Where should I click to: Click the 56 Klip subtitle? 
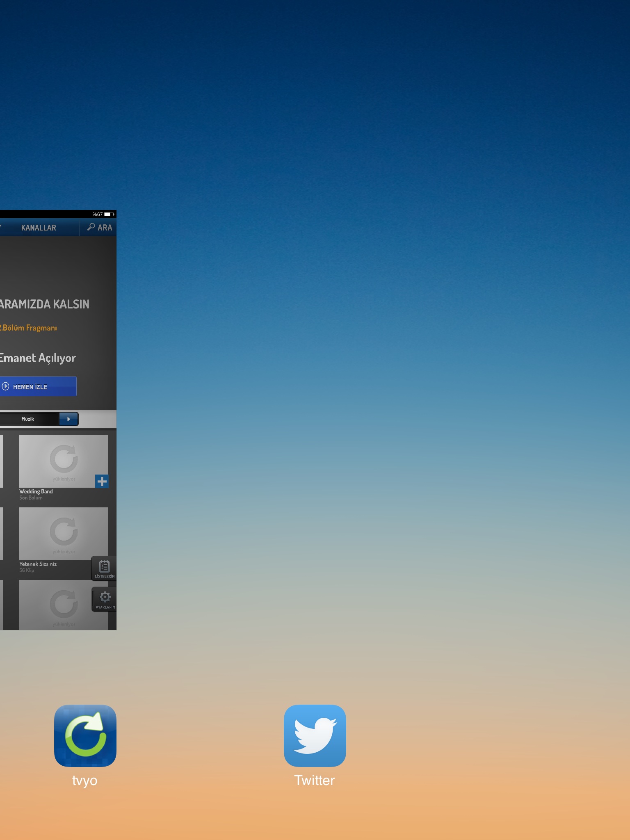(x=27, y=571)
